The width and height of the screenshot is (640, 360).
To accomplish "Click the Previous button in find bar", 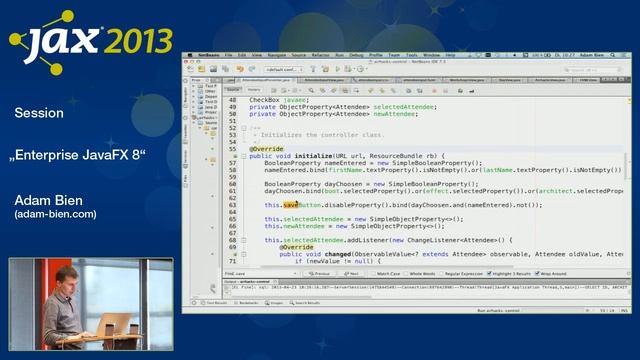I will [x=319, y=273].
